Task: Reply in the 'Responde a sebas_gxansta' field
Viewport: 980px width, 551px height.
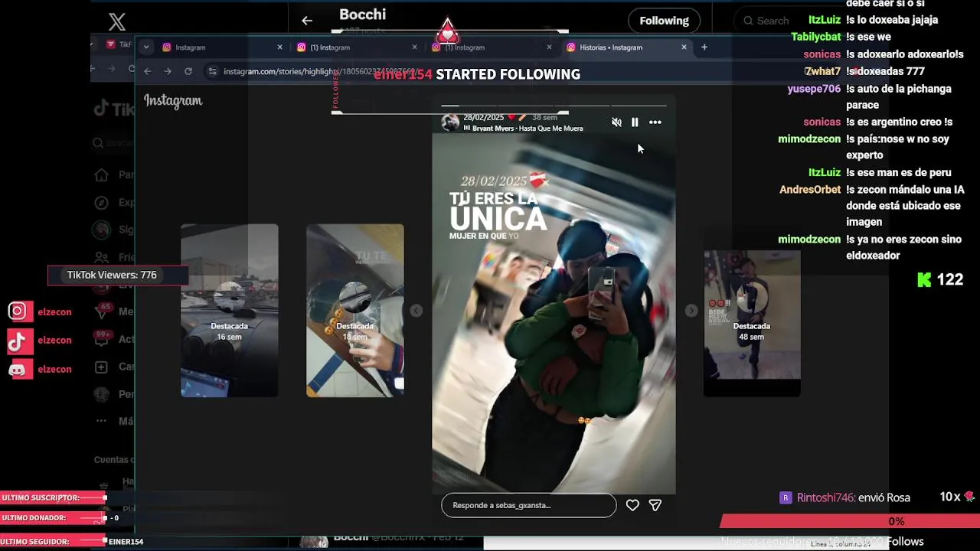Action: click(529, 505)
